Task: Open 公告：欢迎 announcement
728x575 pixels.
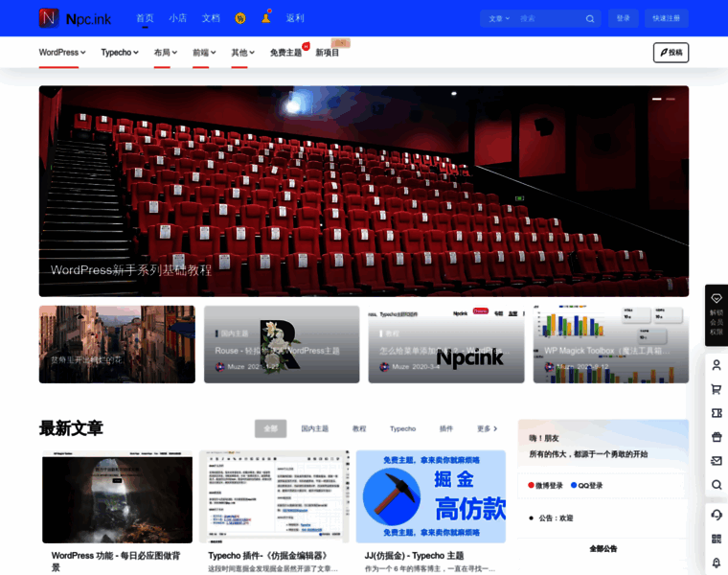Action: (556, 518)
